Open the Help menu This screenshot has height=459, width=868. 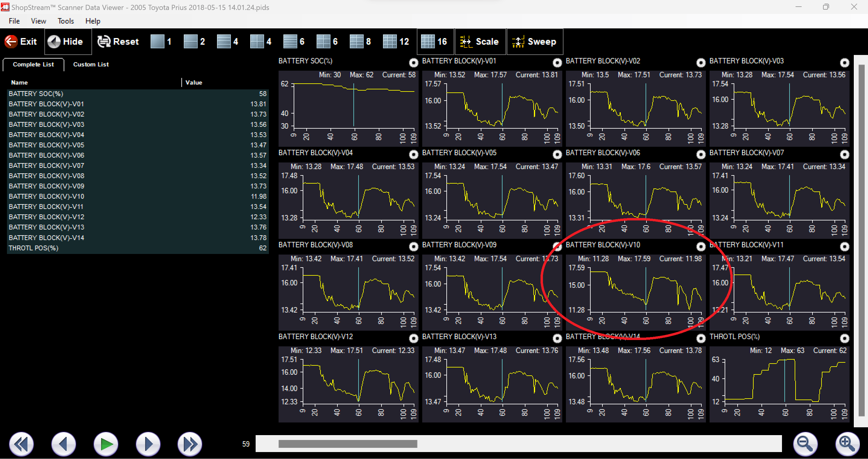click(x=93, y=21)
